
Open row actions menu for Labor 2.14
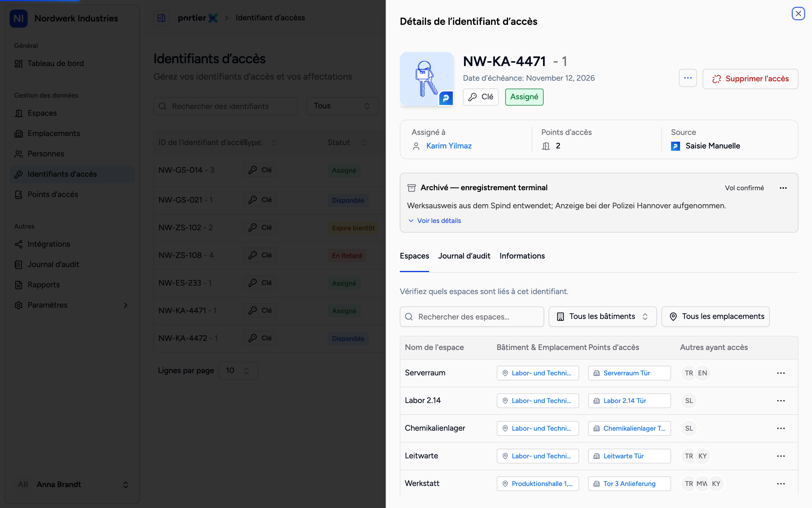pos(781,400)
